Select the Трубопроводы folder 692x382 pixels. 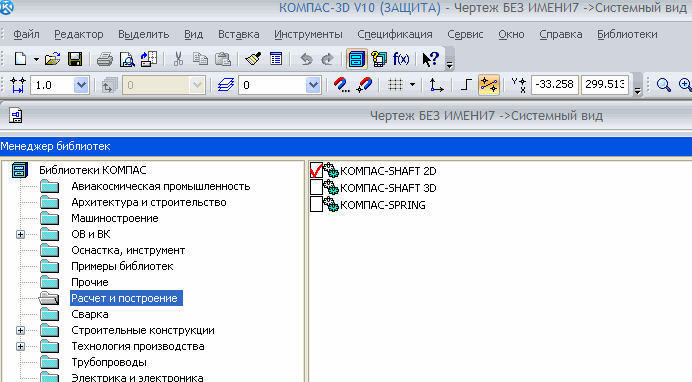click(109, 362)
